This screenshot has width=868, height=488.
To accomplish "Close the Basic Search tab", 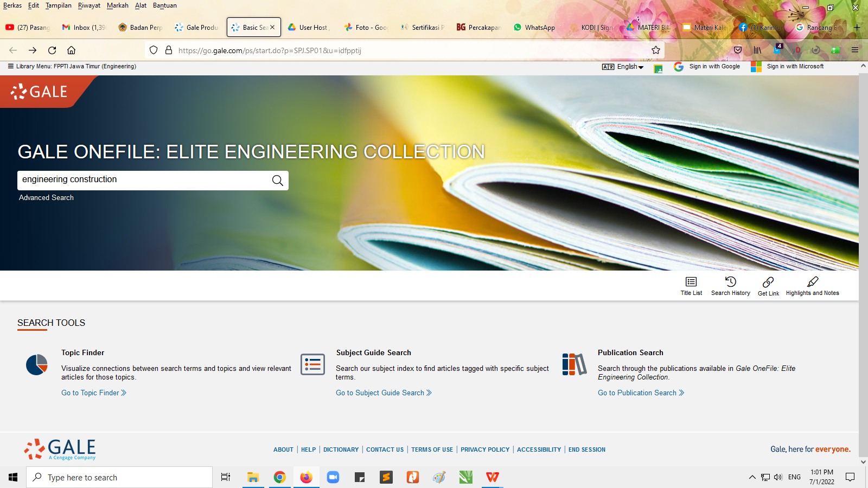I will click(x=272, y=27).
